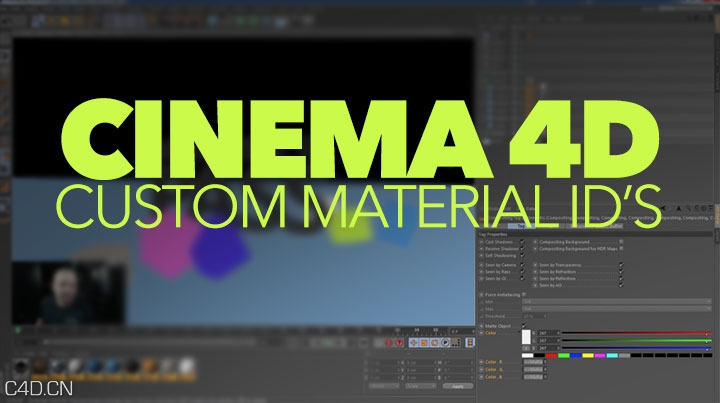Toggle the Seen by AO checkbox

click(x=621, y=285)
